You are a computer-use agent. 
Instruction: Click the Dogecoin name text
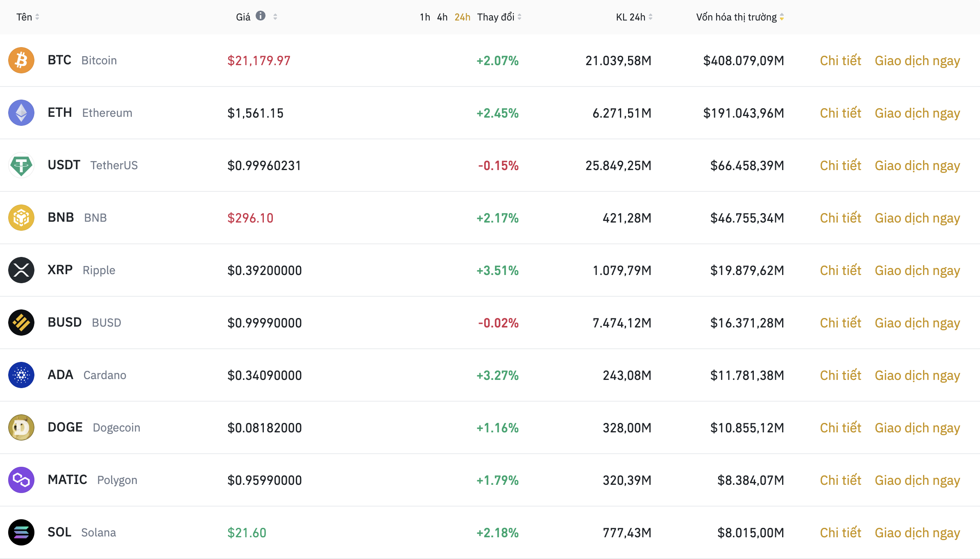coord(116,428)
